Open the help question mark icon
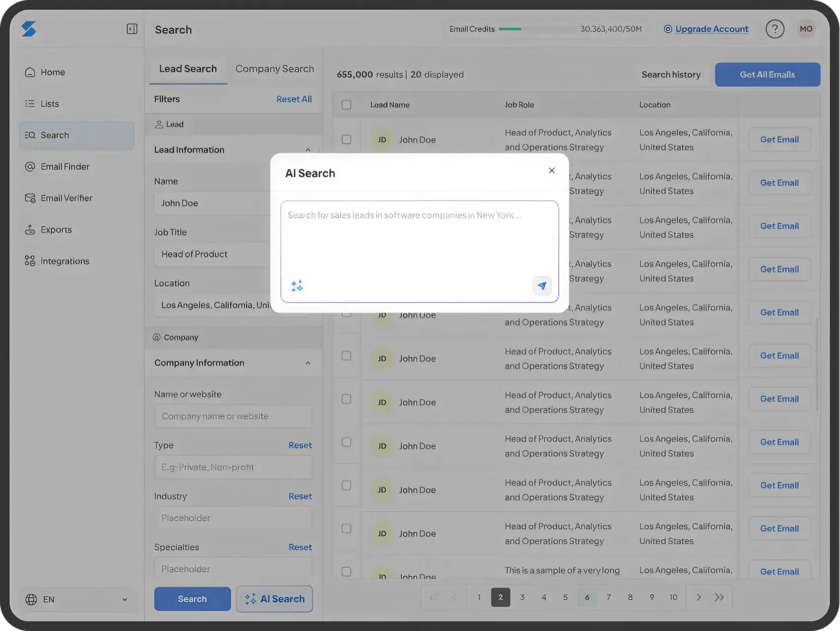Image resolution: width=840 pixels, height=631 pixels. pyautogui.click(x=775, y=29)
